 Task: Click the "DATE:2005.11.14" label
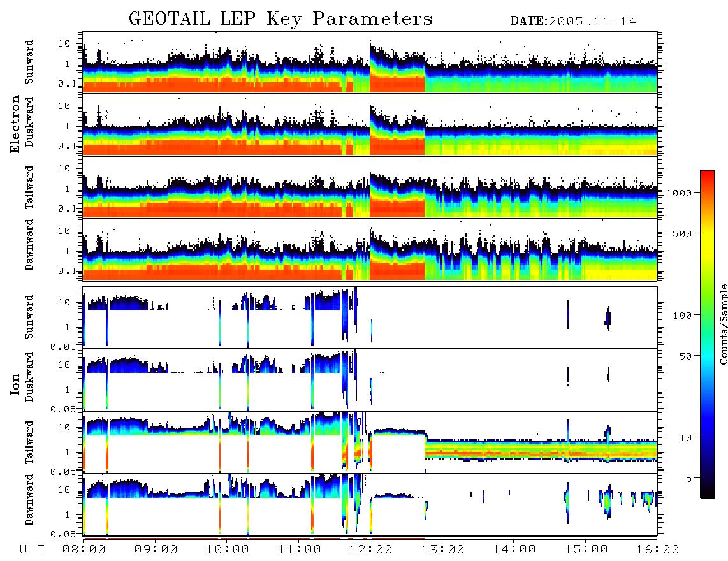coord(573,22)
